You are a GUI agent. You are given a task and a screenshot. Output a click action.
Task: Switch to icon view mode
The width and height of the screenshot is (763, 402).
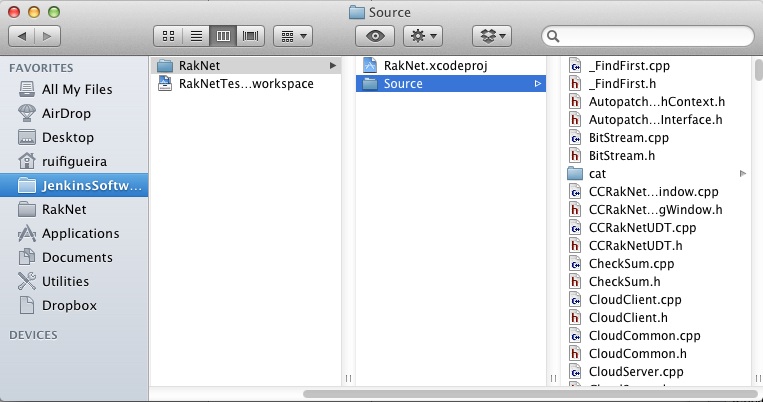(169, 35)
